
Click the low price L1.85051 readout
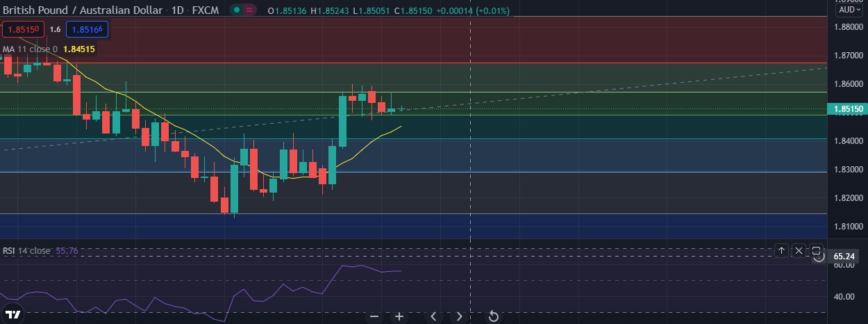(372, 10)
